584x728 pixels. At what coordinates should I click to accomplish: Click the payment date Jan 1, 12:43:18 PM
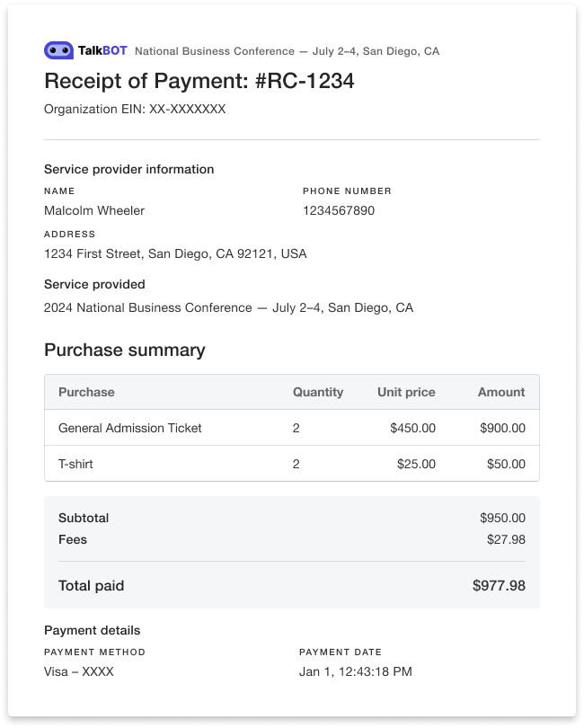[356, 671]
